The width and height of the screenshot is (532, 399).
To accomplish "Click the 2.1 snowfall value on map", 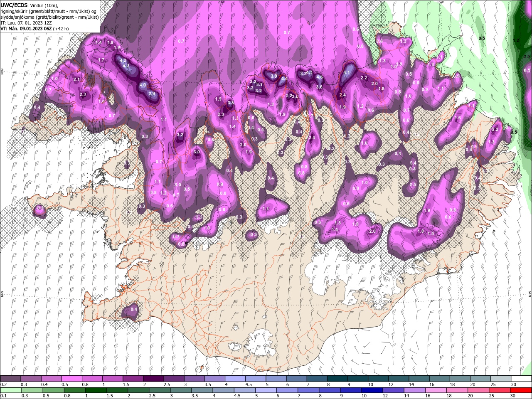I will coord(76,79).
